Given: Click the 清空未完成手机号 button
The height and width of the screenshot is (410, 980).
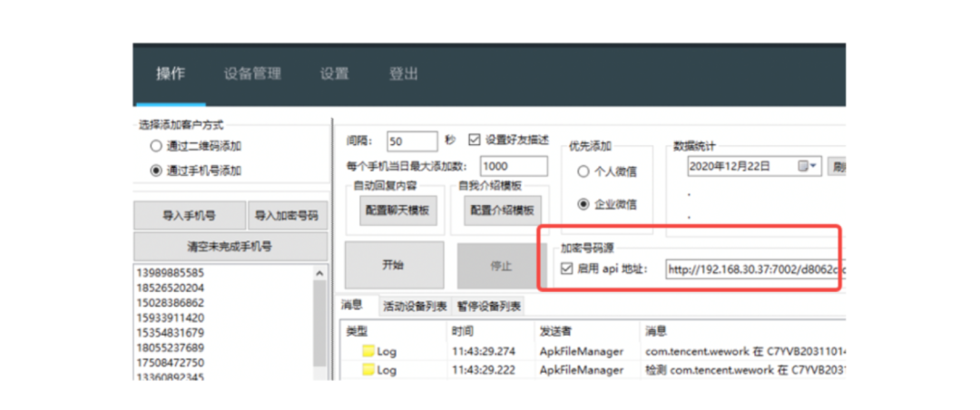Looking at the screenshot, I should point(230,246).
